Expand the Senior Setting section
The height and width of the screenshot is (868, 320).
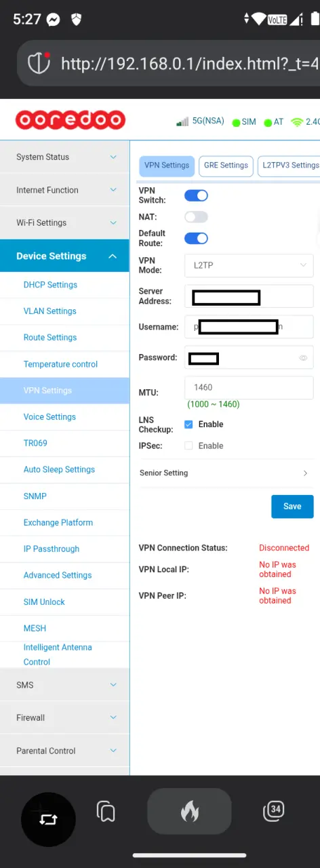[x=224, y=473]
